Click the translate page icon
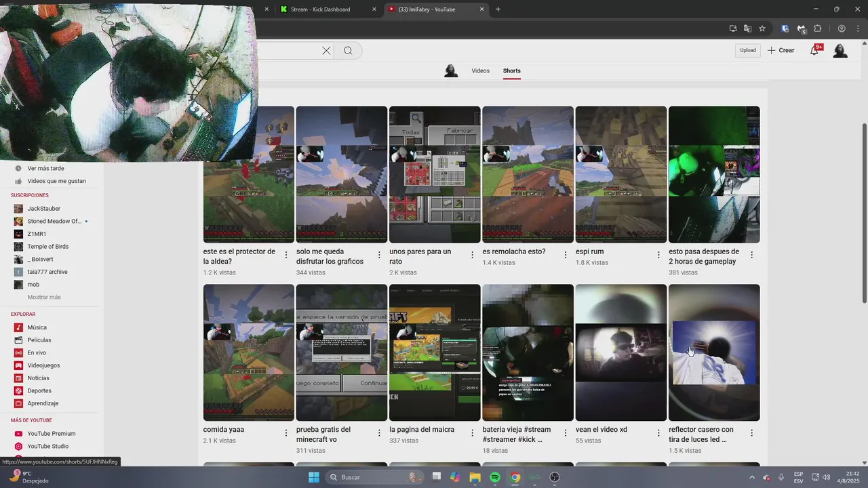The height and width of the screenshot is (488, 868). 747,28
